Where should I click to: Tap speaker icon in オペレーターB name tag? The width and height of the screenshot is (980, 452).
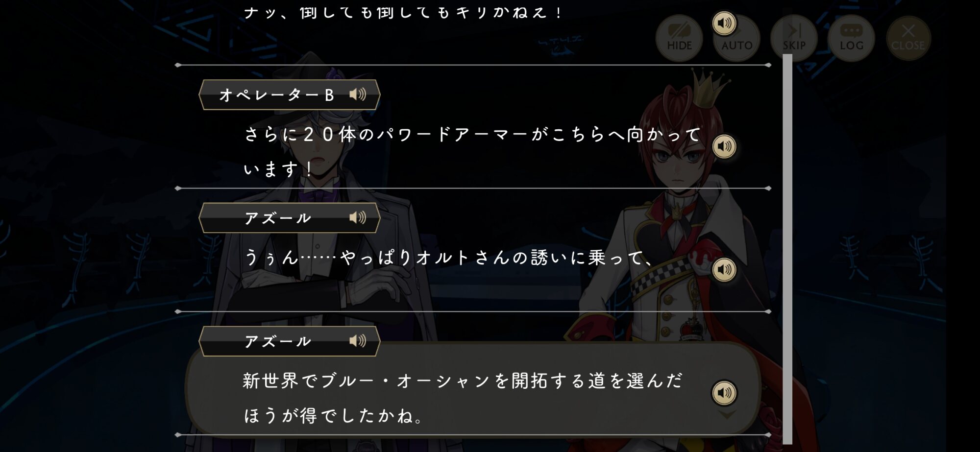pos(358,94)
